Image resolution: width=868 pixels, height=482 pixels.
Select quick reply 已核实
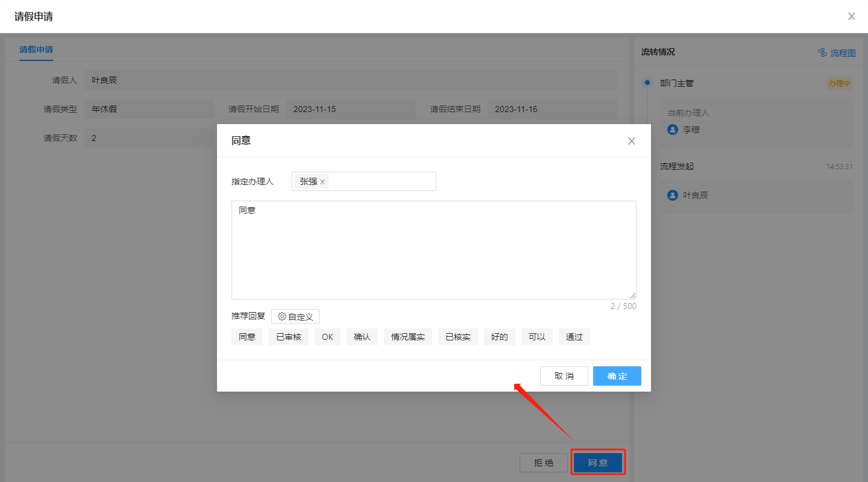point(458,337)
